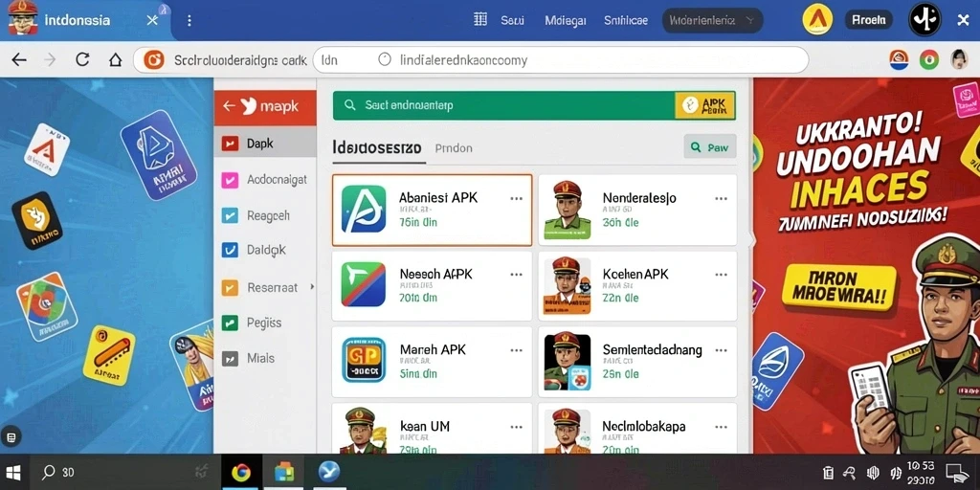Select the Intdonosia browser tab
980x490 pixels.
(x=84, y=20)
